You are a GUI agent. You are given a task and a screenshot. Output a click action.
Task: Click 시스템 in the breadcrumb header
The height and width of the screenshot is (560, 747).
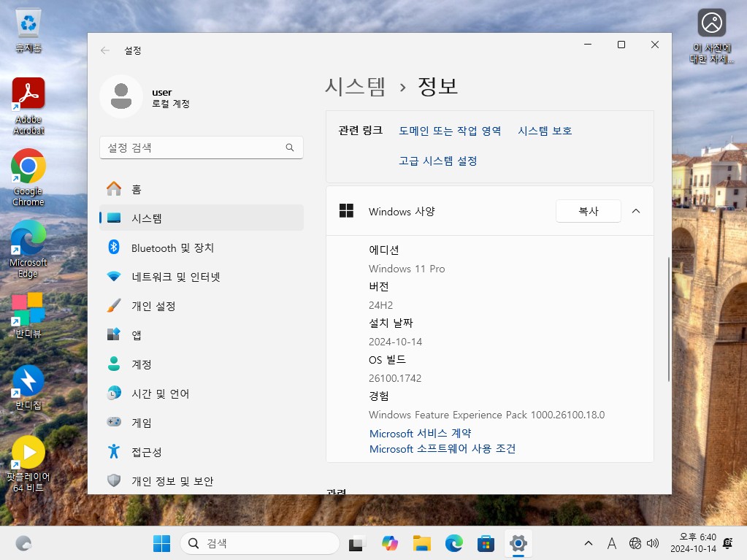355,86
